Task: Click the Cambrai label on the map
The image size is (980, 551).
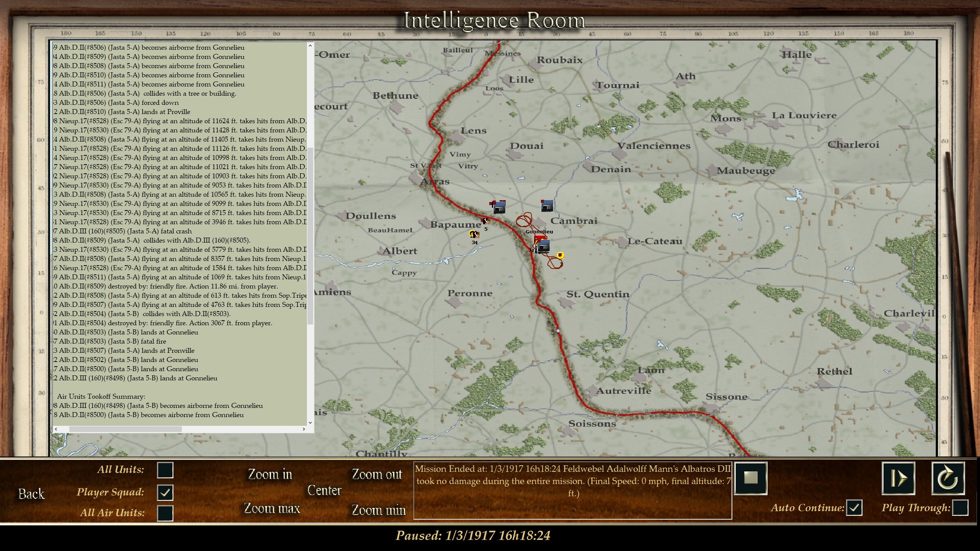Action: (x=573, y=221)
